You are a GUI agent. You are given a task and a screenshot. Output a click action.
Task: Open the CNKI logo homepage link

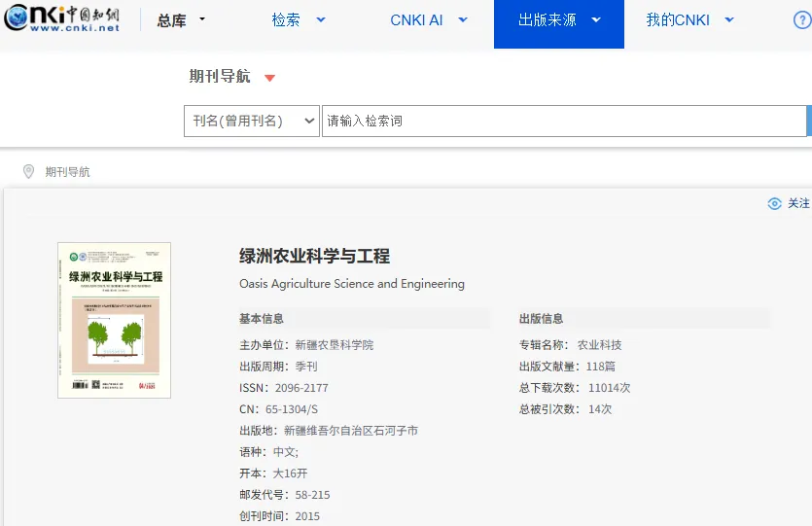62,18
